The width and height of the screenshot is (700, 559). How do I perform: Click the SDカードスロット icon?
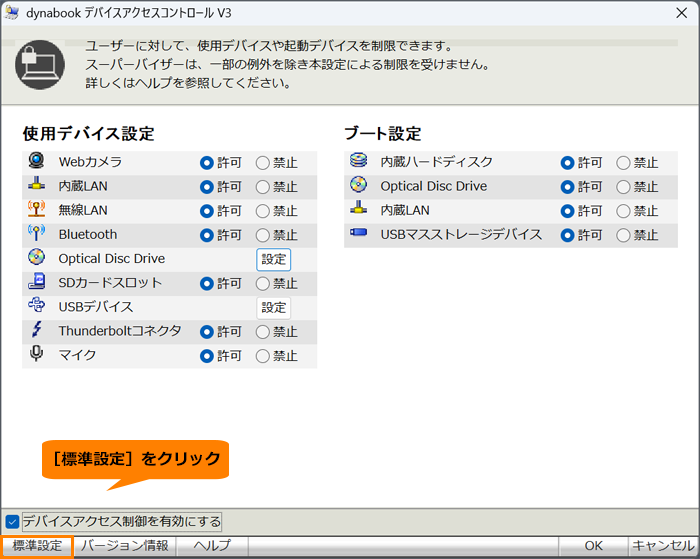[36, 281]
